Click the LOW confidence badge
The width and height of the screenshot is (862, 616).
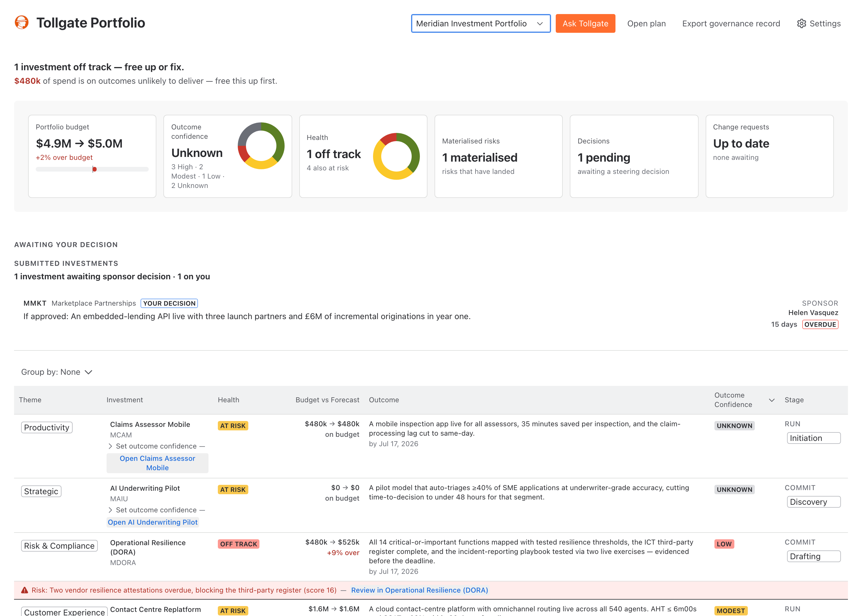coord(724,544)
